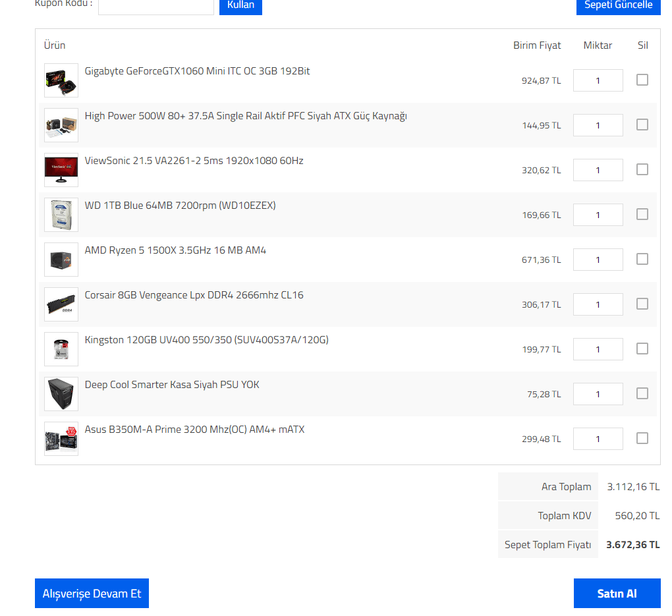The image size is (672, 616).
Task: Edit quantity field for Kingston 120GB UV400
Action: (598, 349)
